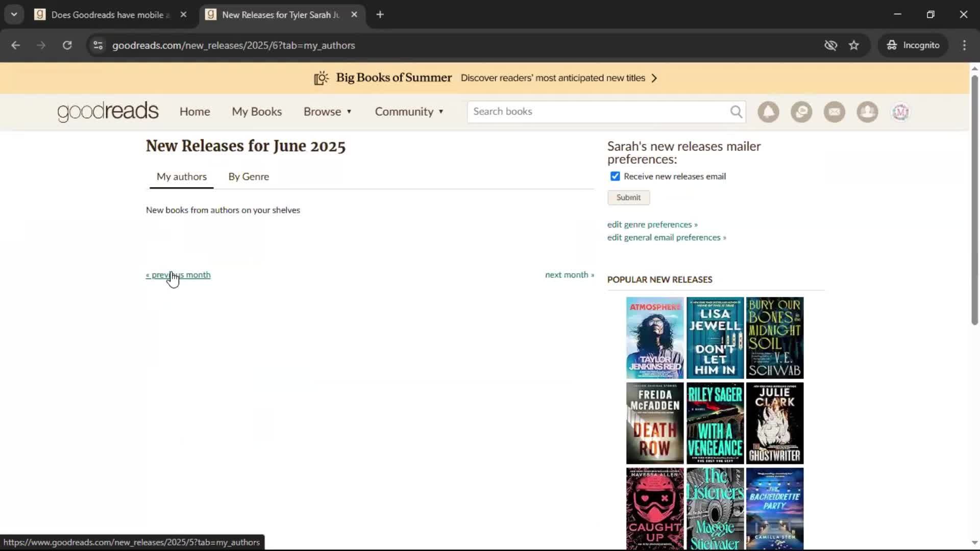Open The Bachelorette Party cover
This screenshot has width=980, height=551.
pyautogui.click(x=775, y=509)
